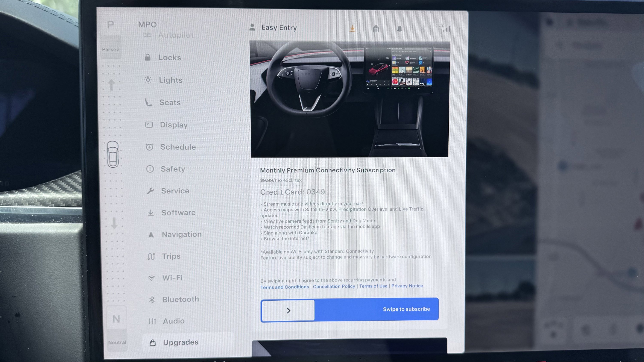
Task: Select Upgrades via the shopping bag icon
Action: pos(153,342)
